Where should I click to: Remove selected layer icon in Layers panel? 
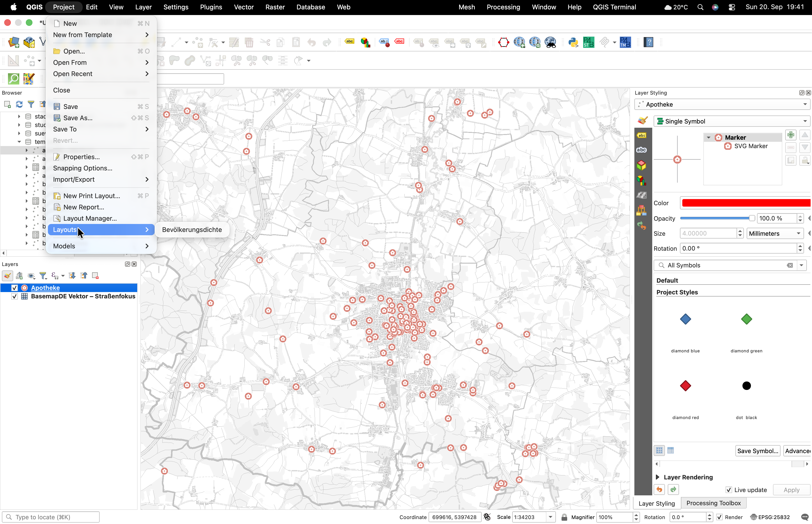coord(95,276)
